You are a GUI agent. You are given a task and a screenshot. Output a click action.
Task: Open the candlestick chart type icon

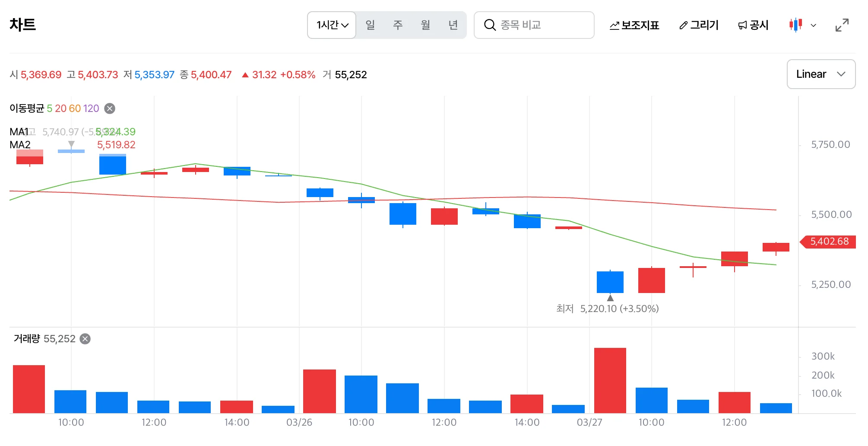(x=795, y=25)
